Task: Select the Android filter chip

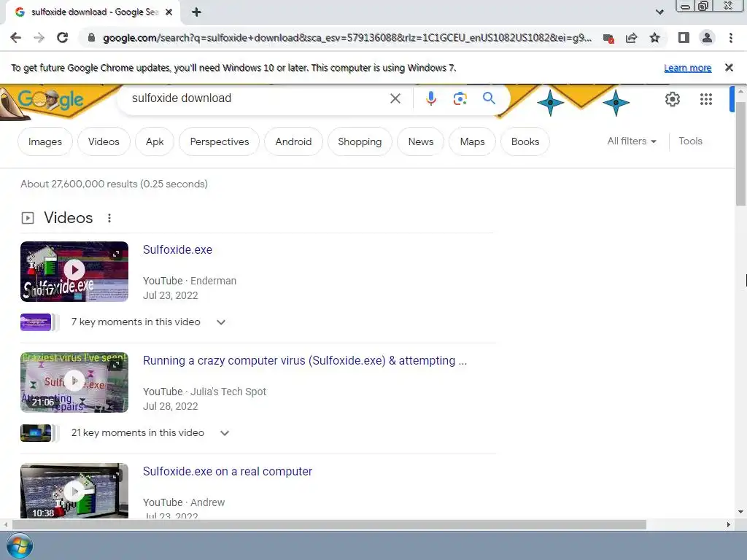Action: point(293,141)
